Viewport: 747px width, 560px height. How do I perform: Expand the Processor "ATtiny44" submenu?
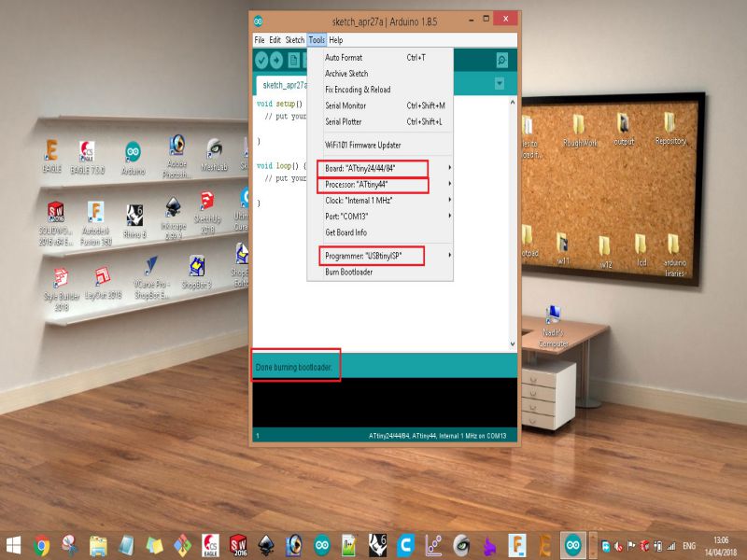tap(380, 184)
